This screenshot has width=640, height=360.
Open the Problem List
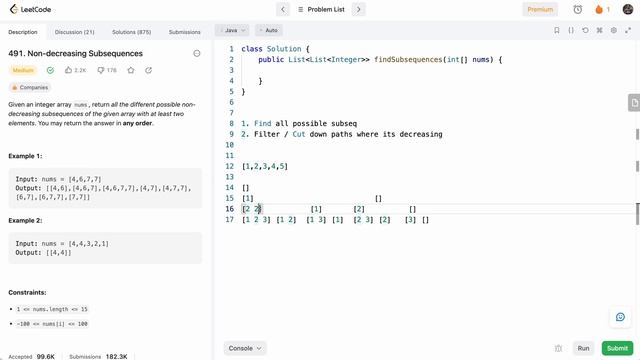[321, 9]
